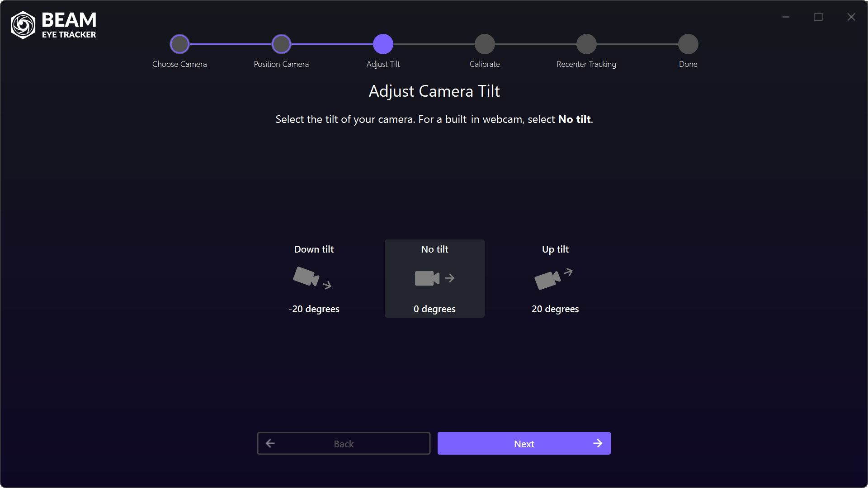Click the No tilt card label
The image size is (868, 488).
coord(434,249)
